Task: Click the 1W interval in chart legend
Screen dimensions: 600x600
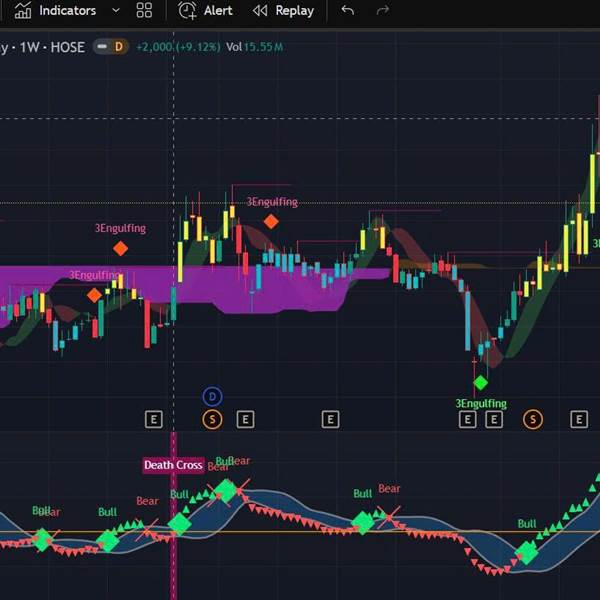Action: (29, 47)
